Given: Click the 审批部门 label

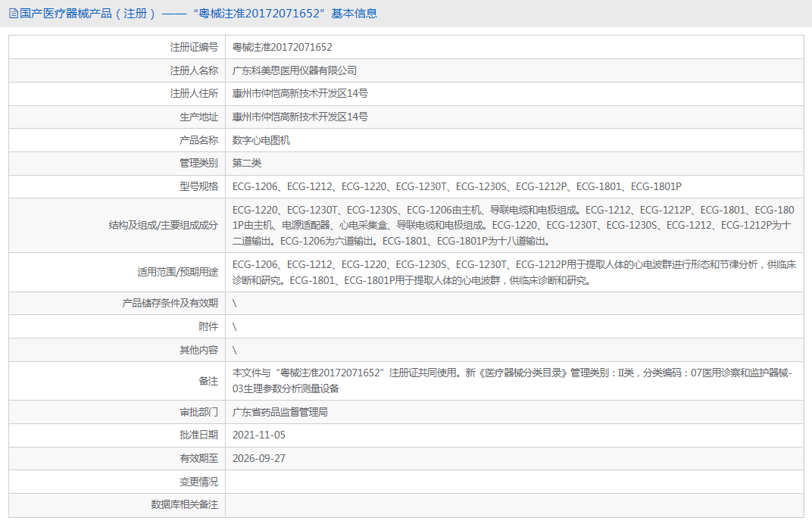Looking at the screenshot, I should pyautogui.click(x=199, y=412).
